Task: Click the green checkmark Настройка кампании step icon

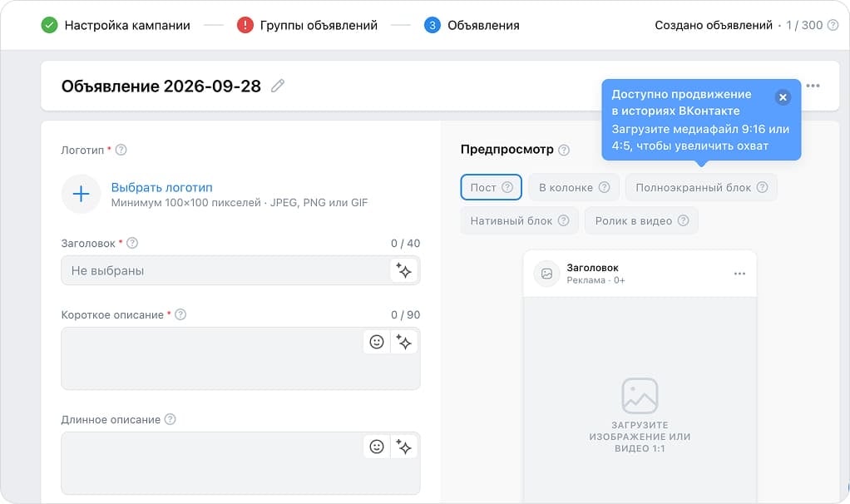Action: click(x=49, y=25)
